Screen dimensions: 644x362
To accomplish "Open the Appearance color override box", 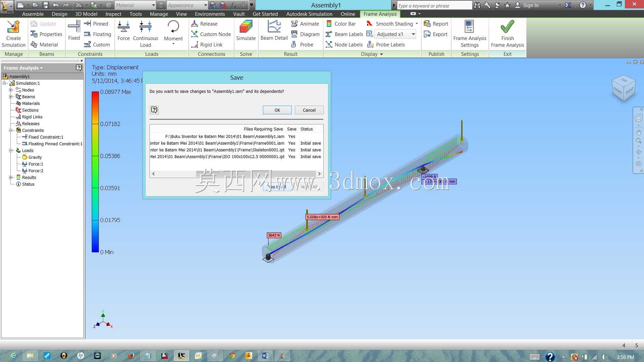I will (187, 5).
